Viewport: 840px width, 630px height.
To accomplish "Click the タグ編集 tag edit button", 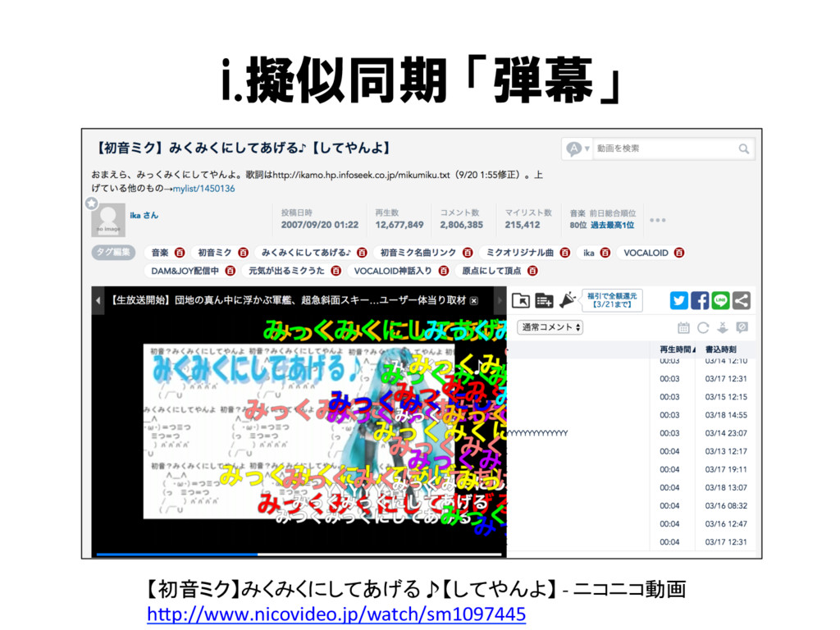I will (113, 253).
